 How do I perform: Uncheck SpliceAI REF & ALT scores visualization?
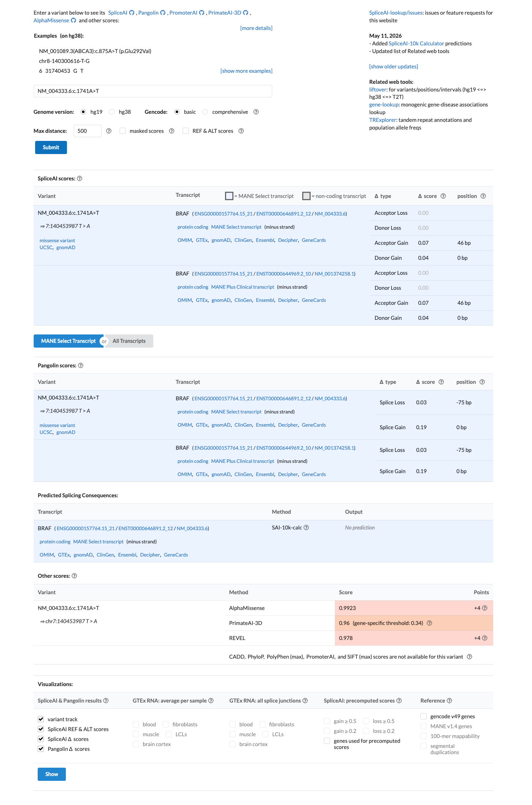pyautogui.click(x=41, y=729)
